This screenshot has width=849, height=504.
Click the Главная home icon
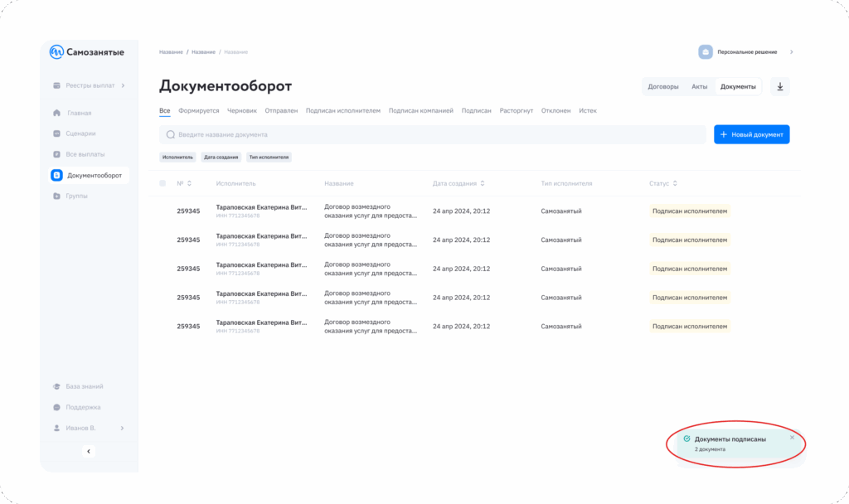point(56,113)
